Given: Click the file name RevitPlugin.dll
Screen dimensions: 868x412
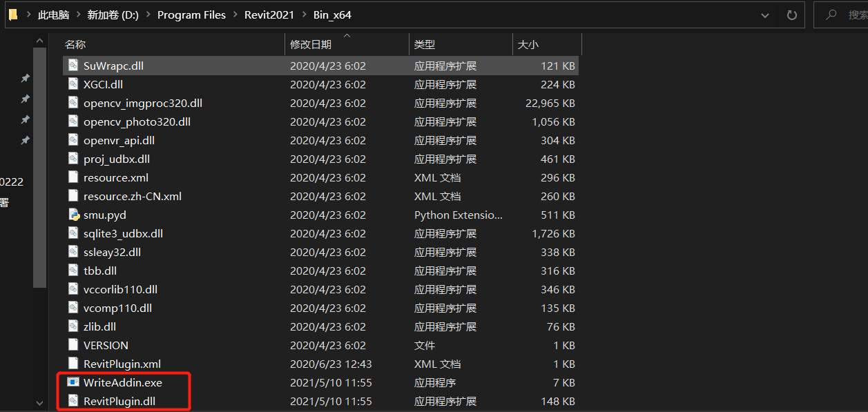Looking at the screenshot, I should (x=119, y=401).
